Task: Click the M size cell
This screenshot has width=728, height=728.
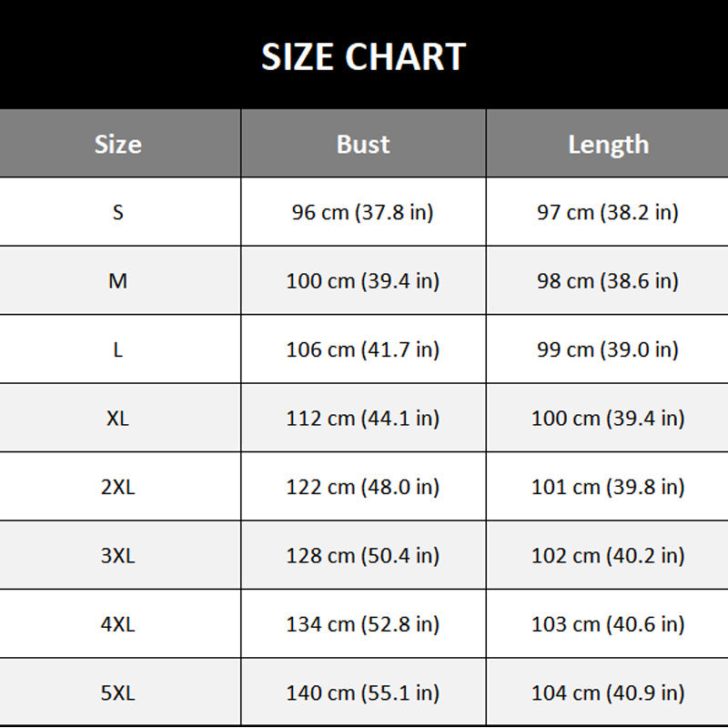Action: (x=118, y=281)
